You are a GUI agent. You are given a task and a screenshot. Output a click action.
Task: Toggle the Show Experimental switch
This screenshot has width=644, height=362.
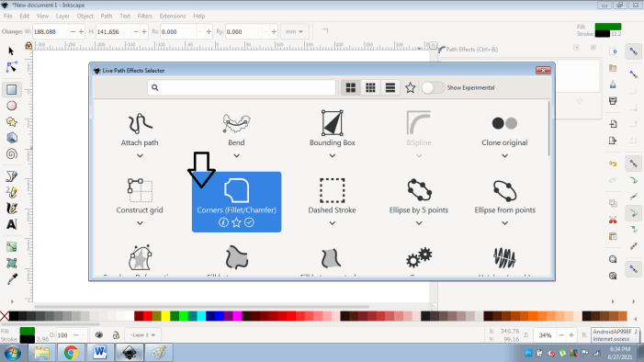(433, 87)
